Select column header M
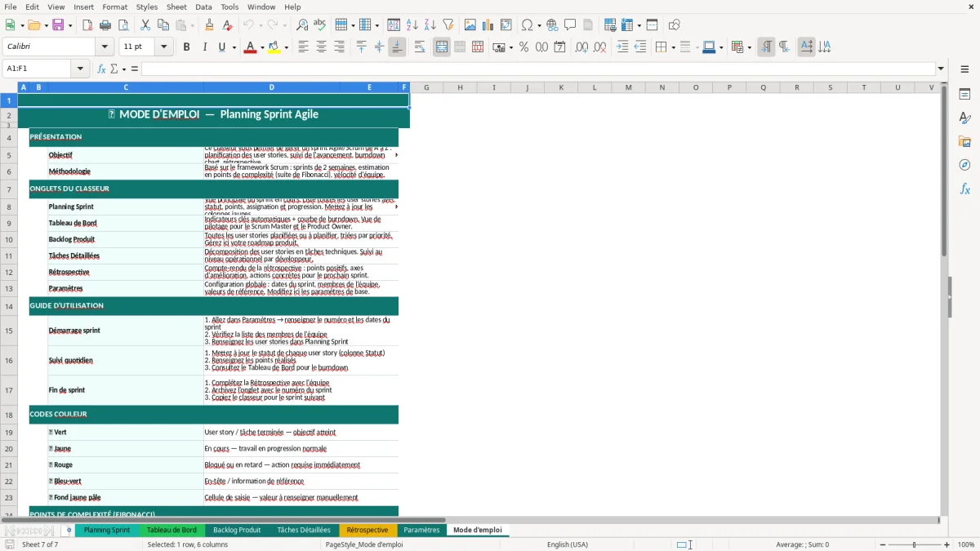980x551 pixels. click(628, 87)
